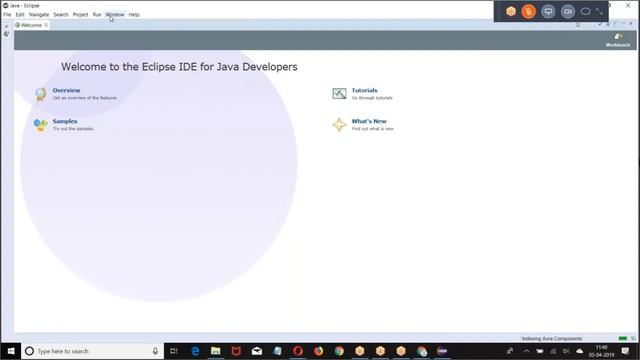Click the volume icon in system tray
Image resolution: width=640 pixels, height=360 pixels.
[x=566, y=351]
